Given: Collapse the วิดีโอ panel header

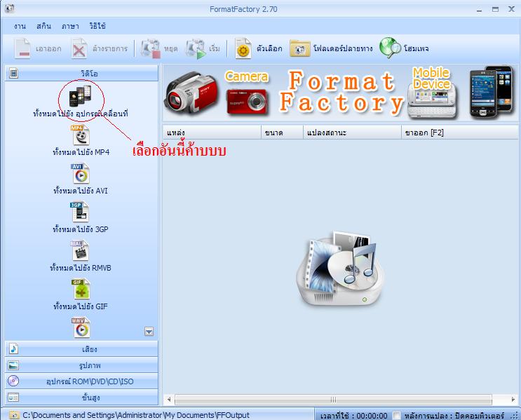Looking at the screenshot, I should point(81,73).
